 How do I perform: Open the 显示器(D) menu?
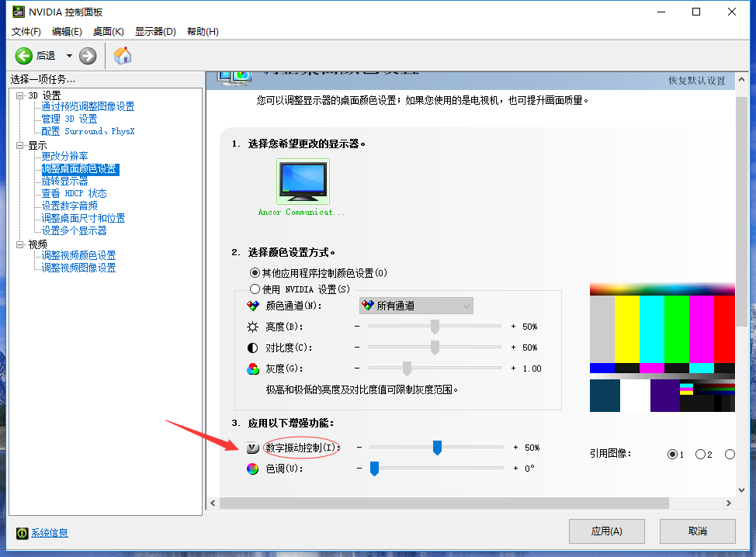click(155, 32)
